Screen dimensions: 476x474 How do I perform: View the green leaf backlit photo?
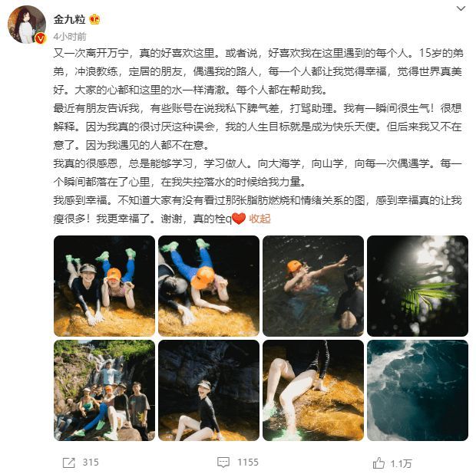[x=418, y=286]
